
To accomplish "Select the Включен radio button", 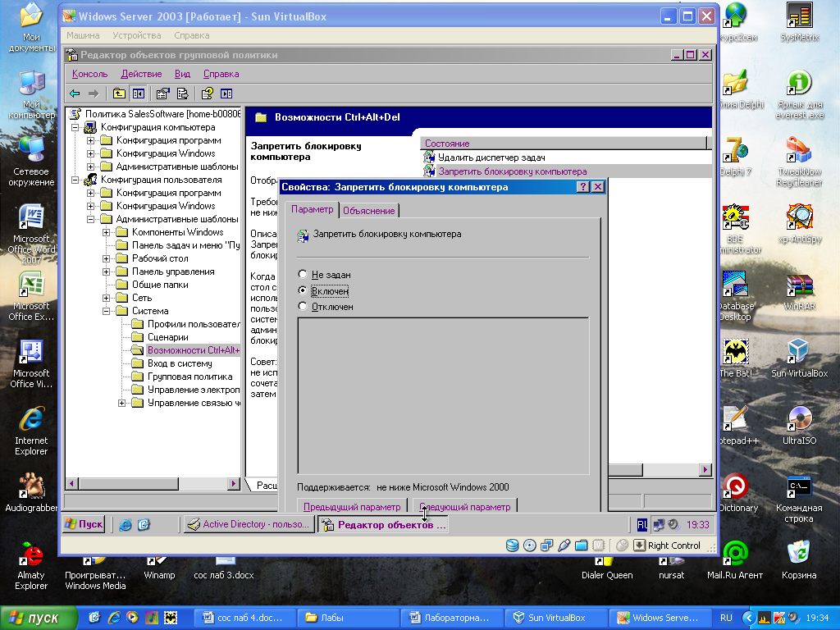I will pyautogui.click(x=303, y=290).
